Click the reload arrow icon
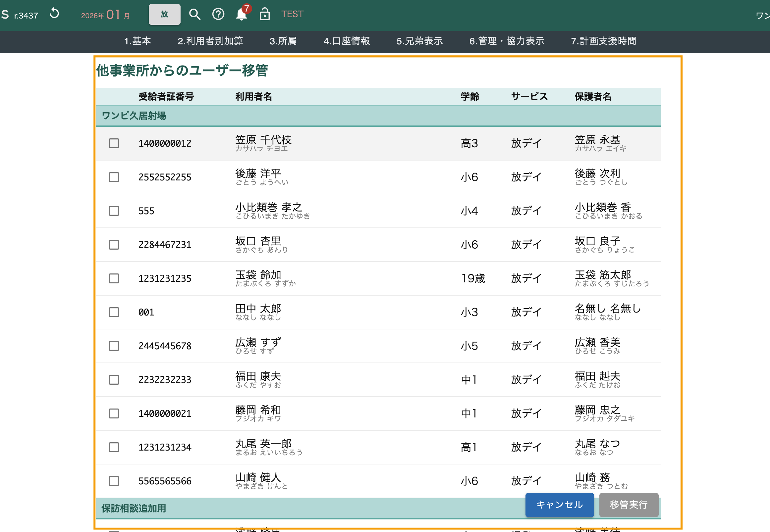This screenshot has height=532, width=770. 54,14
